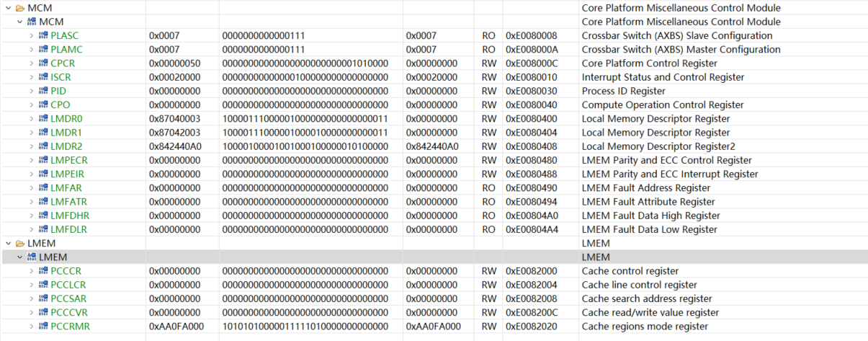Click the LMFATR register icon
868x341 pixels.
click(43, 202)
